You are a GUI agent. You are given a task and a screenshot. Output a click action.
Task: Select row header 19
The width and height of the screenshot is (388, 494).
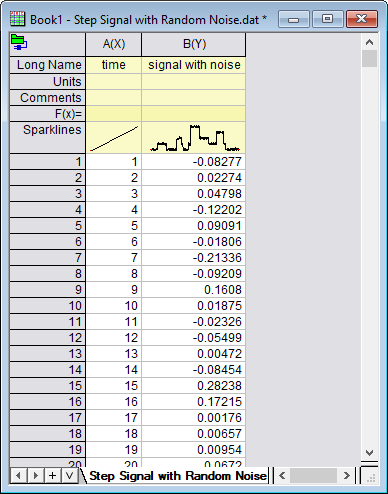[48, 450]
